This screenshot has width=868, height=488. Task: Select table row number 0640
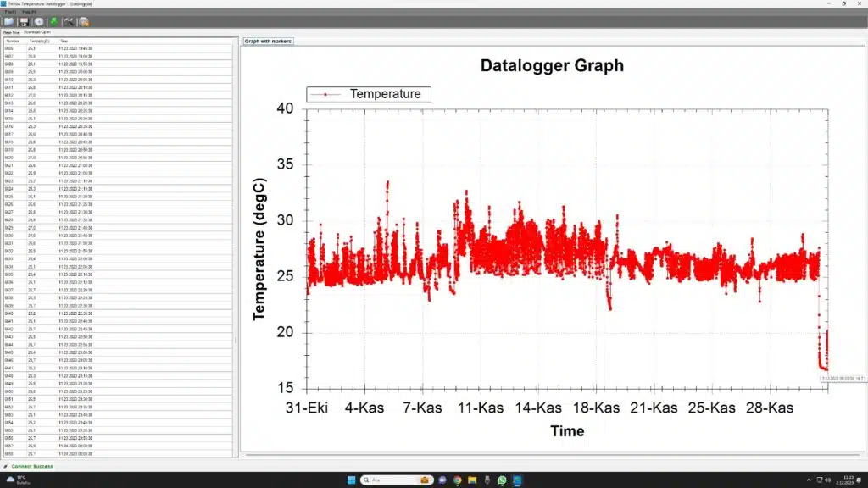[x=118, y=313]
